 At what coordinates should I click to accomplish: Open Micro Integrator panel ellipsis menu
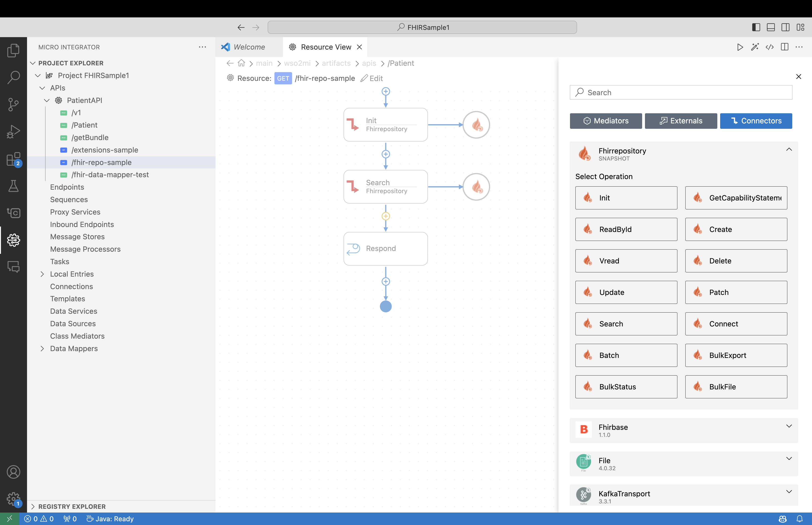click(202, 47)
